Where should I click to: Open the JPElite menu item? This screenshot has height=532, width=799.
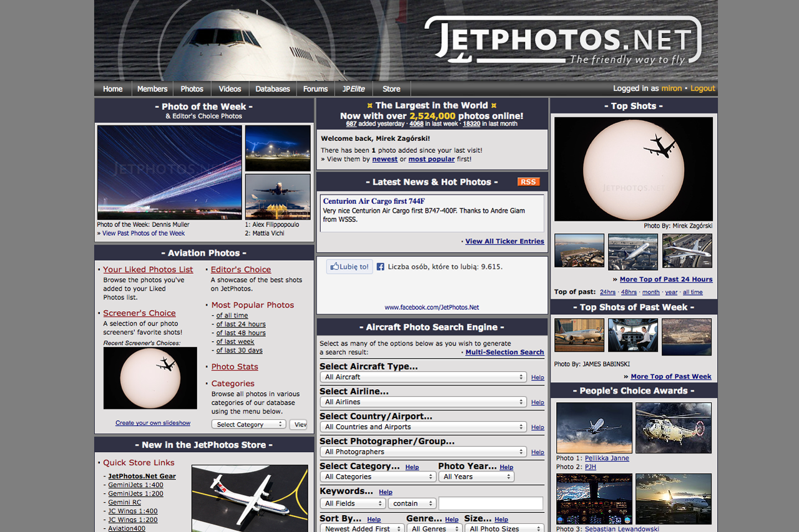354,89
